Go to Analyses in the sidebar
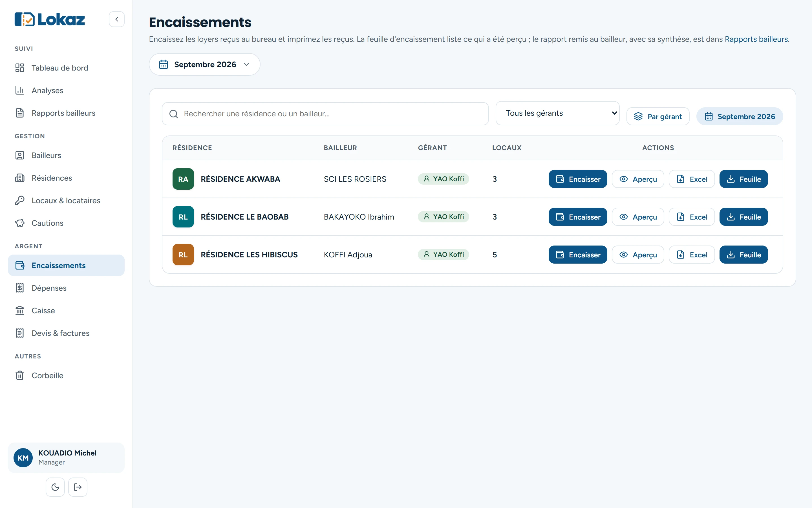 [x=66, y=90]
